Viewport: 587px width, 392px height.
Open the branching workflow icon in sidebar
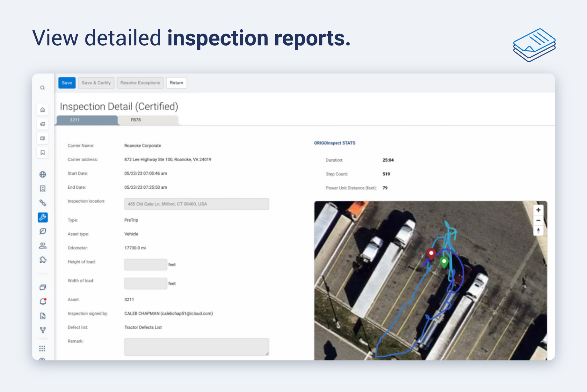click(43, 330)
